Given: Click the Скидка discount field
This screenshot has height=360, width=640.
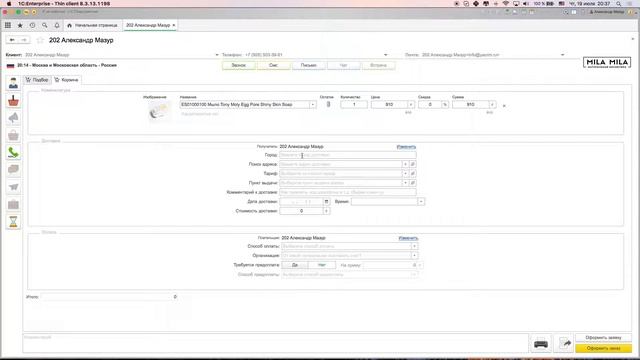Looking at the screenshot, I should pyautogui.click(x=430, y=105).
